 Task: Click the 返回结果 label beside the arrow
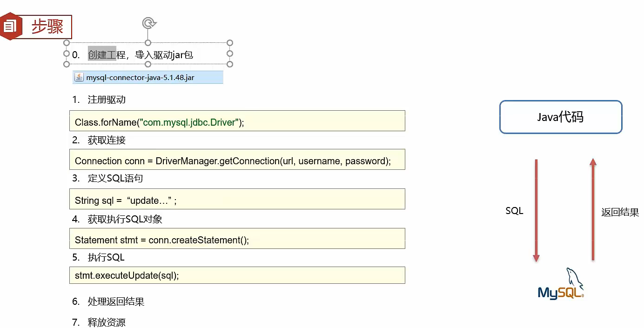pos(620,213)
